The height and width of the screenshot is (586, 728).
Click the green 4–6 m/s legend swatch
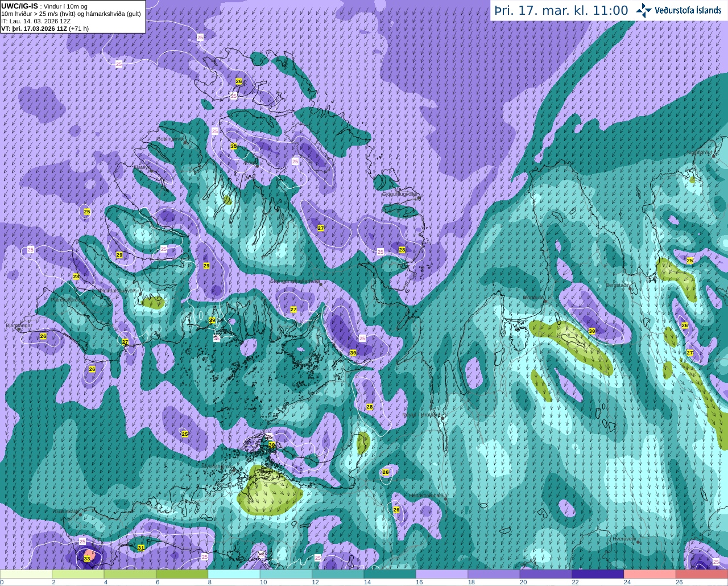[130, 574]
